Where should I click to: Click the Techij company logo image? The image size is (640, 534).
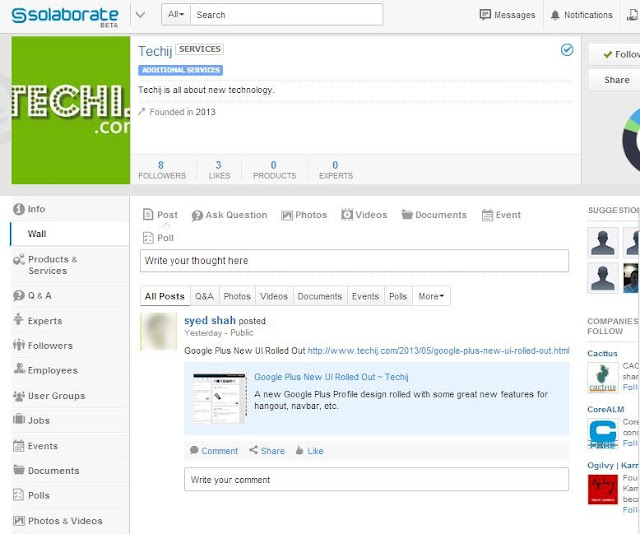tap(71, 110)
